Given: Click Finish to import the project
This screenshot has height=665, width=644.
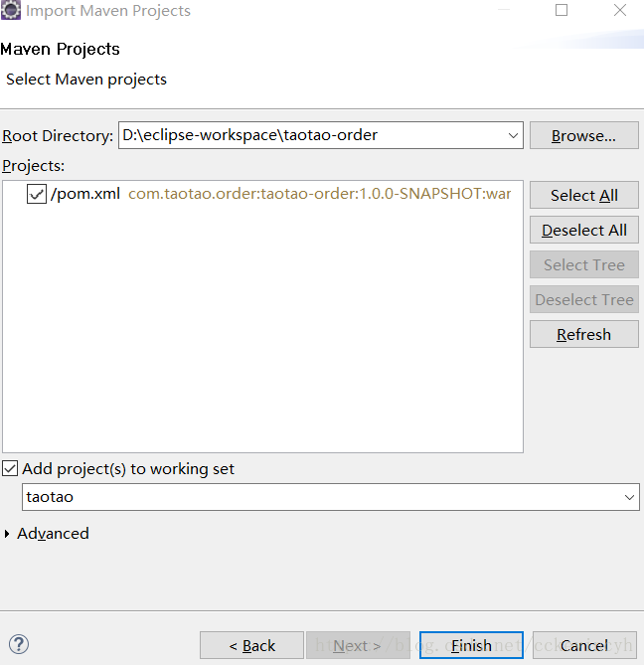Looking at the screenshot, I should (x=471, y=645).
